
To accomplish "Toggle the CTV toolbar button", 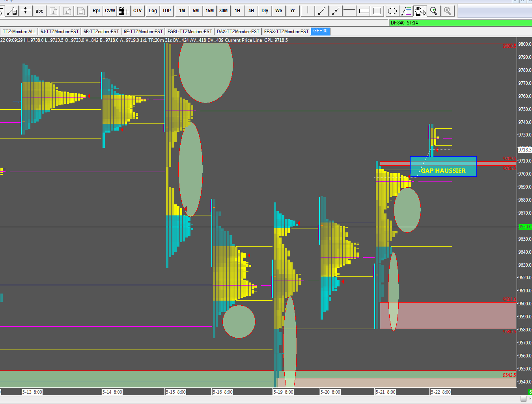I will (137, 11).
